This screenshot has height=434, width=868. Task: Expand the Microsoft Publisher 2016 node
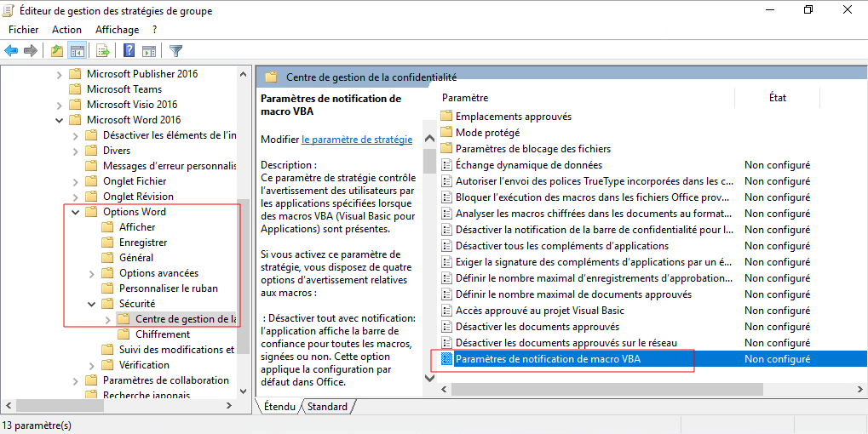pyautogui.click(x=60, y=74)
